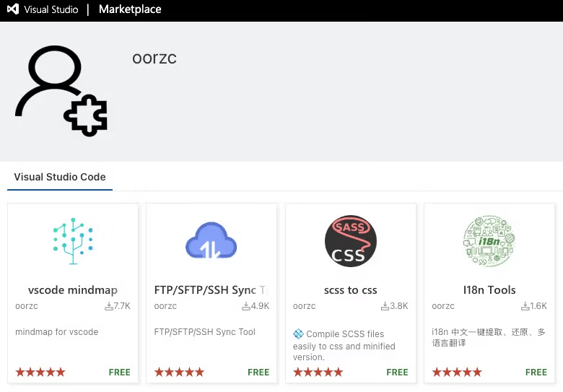Open the I18n Tools extension title

pyautogui.click(x=489, y=290)
